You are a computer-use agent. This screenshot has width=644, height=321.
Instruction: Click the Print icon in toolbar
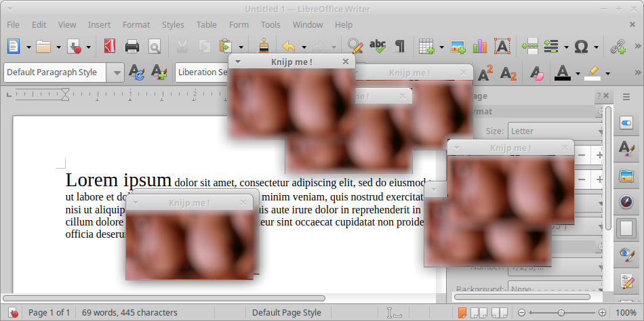tap(132, 46)
